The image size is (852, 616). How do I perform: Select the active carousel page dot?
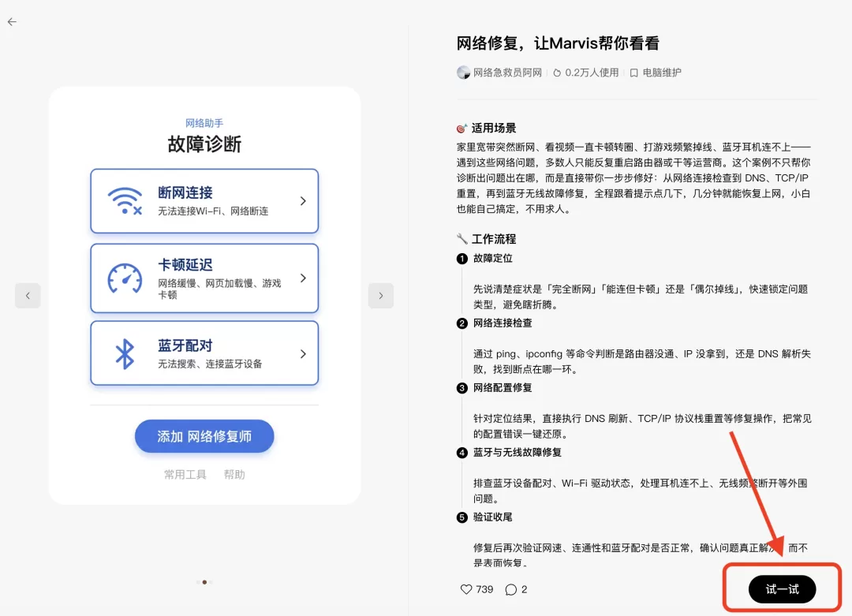[x=204, y=582]
